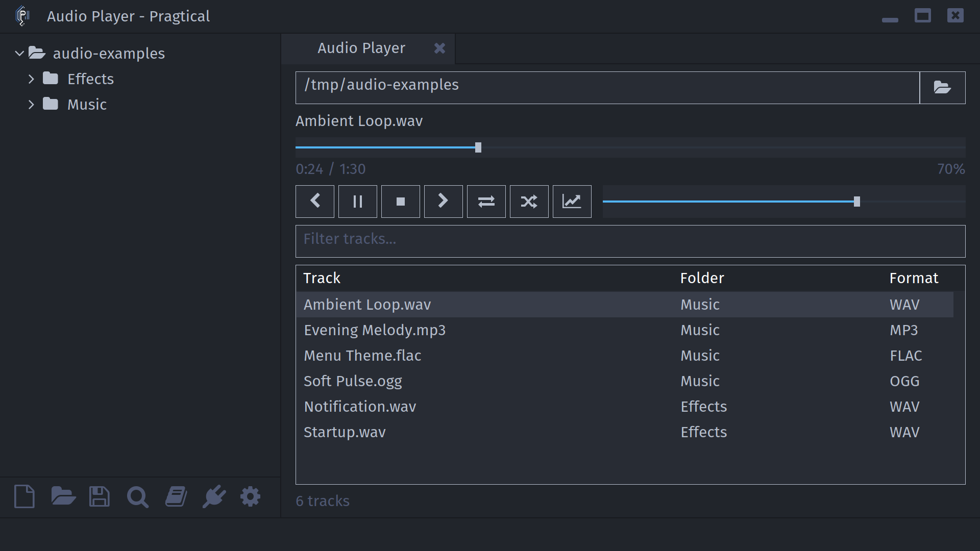Expand the Music folder
The width and height of the screenshot is (980, 551).
[x=31, y=104]
